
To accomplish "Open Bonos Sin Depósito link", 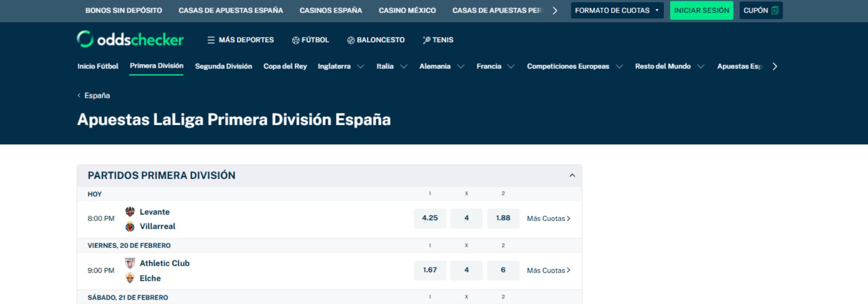I will coord(124,10).
